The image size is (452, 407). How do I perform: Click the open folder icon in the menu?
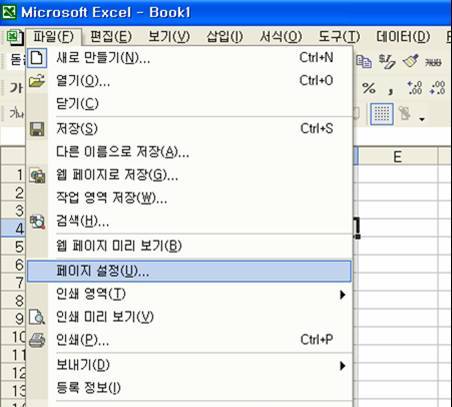[37, 81]
